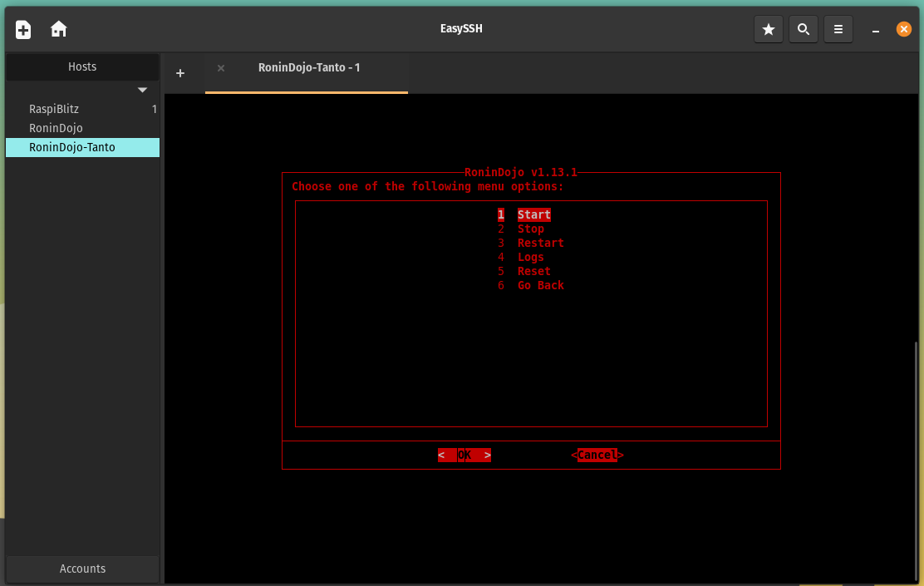Close the RoninDojo-Tanto - 1 tab
The height and width of the screenshot is (586, 924).
pyautogui.click(x=221, y=68)
